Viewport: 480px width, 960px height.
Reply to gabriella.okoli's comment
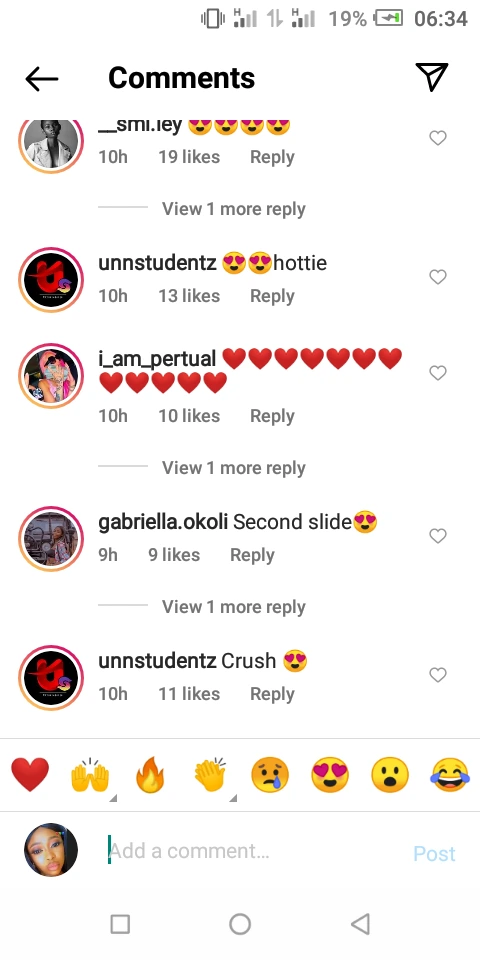tap(252, 555)
